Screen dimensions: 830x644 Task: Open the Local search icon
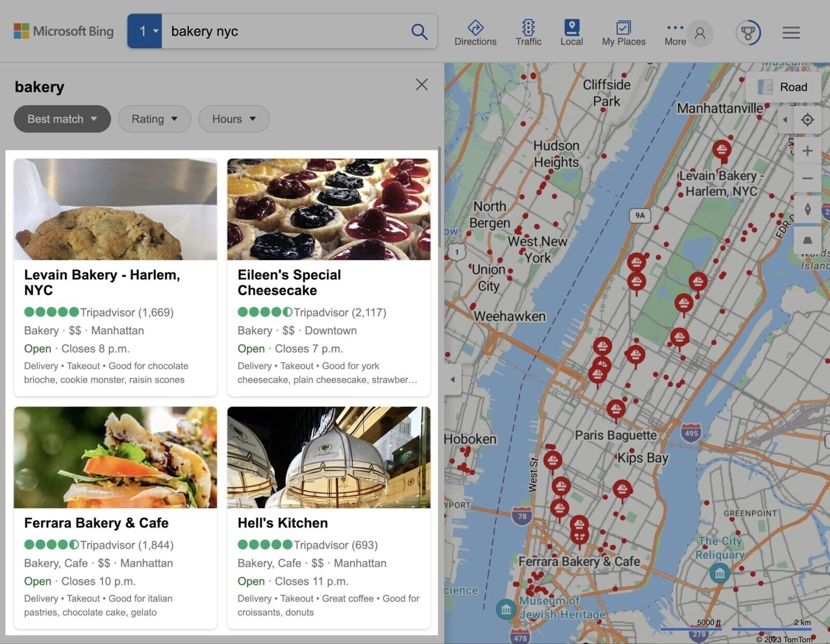pos(571,32)
